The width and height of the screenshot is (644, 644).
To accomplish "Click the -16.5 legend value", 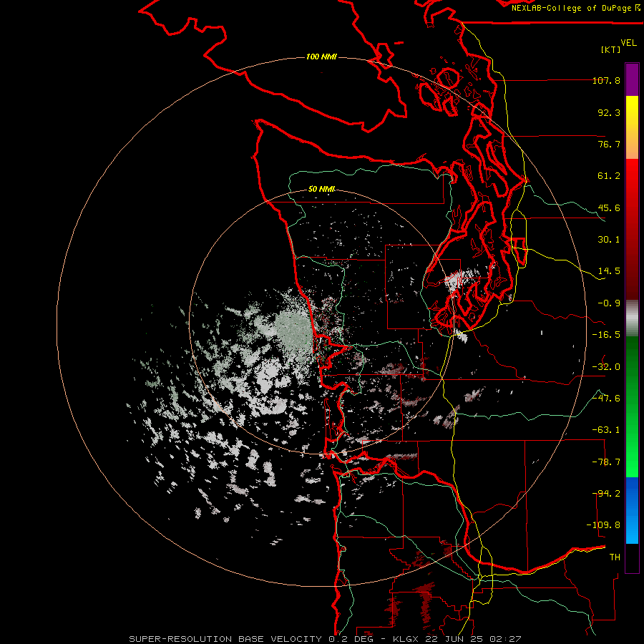I will 606,335.
